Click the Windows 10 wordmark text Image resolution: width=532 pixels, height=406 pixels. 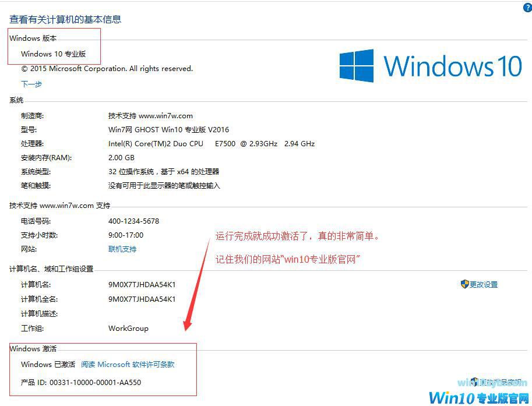coord(453,66)
